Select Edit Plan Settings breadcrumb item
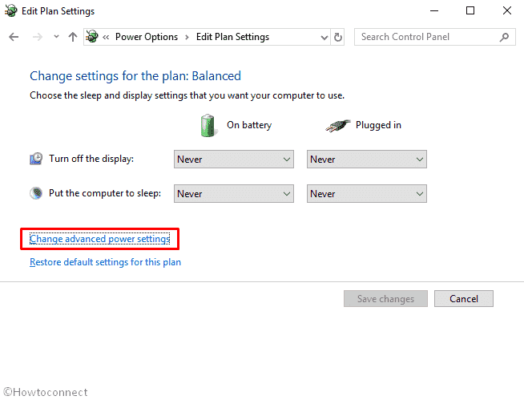 click(x=233, y=37)
